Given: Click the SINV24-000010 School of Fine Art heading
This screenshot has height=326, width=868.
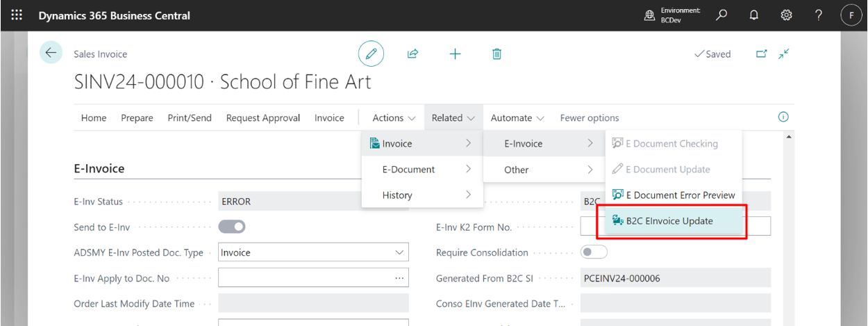Looking at the screenshot, I should [222, 82].
